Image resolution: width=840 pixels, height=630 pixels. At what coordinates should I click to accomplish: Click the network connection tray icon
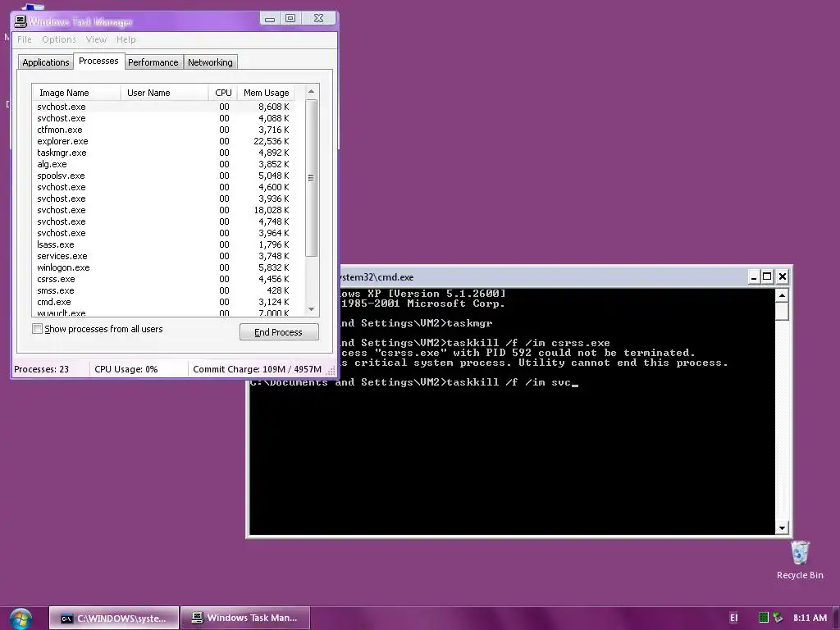pyautogui.click(x=778, y=618)
